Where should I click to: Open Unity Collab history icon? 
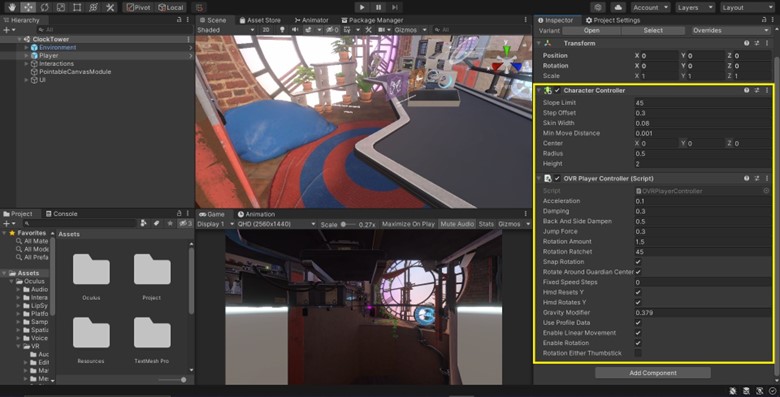point(598,7)
